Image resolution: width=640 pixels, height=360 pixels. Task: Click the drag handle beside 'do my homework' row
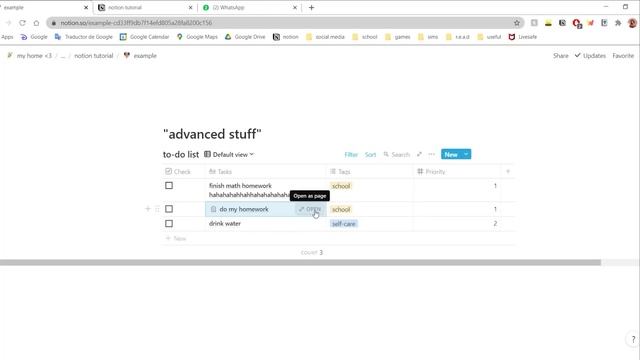(157, 209)
